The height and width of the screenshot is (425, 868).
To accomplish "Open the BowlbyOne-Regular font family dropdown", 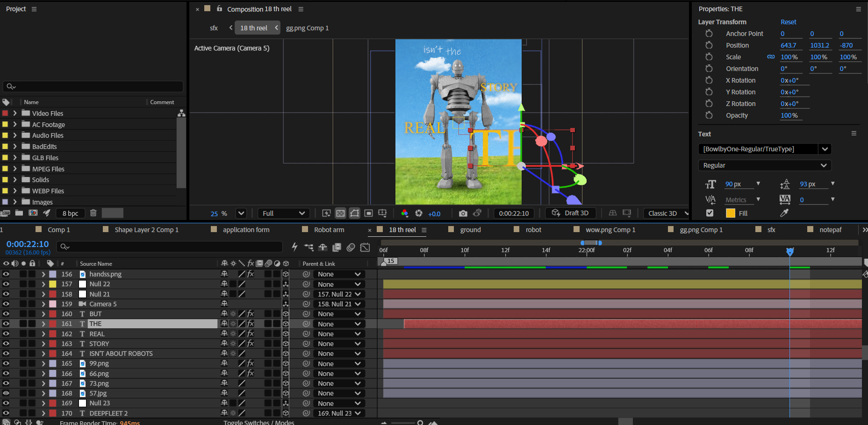I will coord(825,149).
